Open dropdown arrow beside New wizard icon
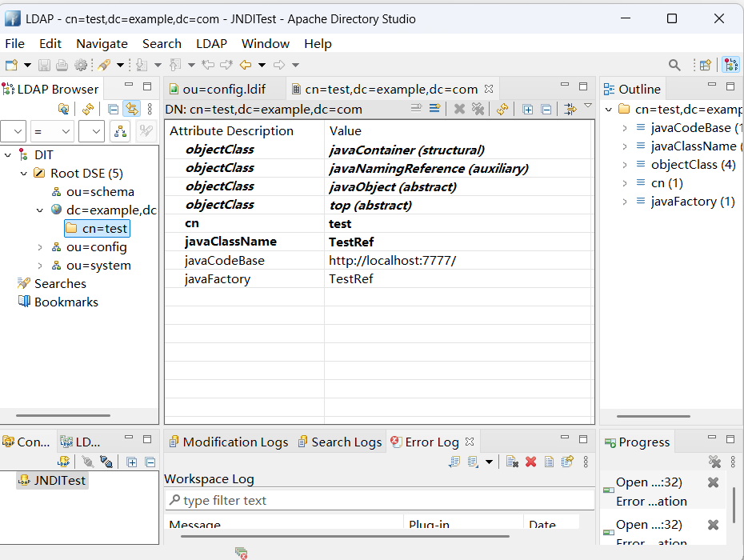744x560 pixels. coord(27,65)
